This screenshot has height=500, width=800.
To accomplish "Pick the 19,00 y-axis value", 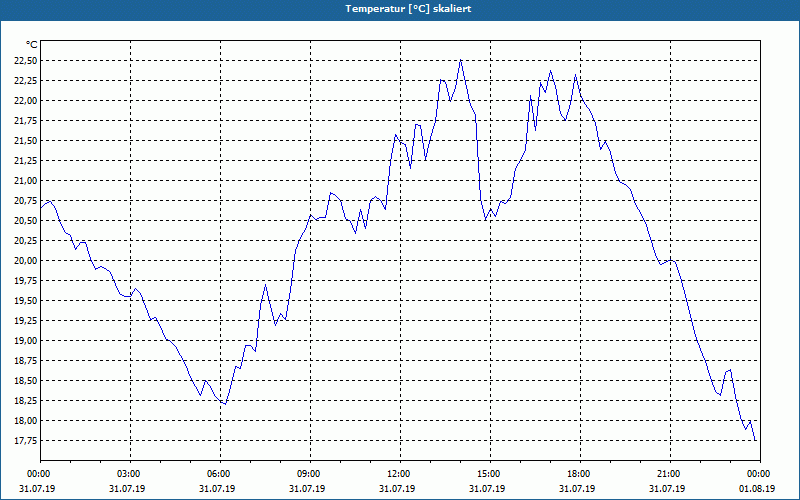I will [x=26, y=341].
